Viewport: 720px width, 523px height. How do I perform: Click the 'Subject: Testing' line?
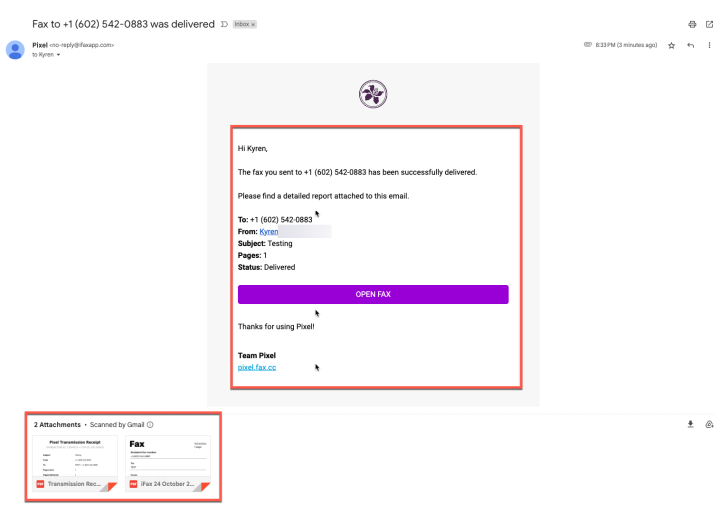point(265,243)
